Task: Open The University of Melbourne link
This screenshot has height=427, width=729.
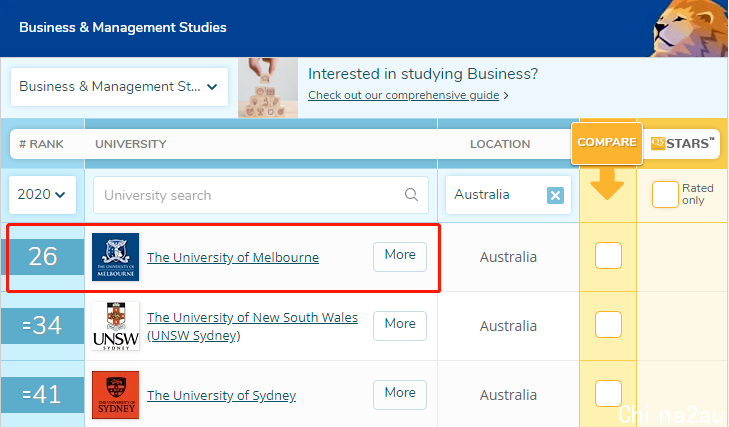Action: 233,257
